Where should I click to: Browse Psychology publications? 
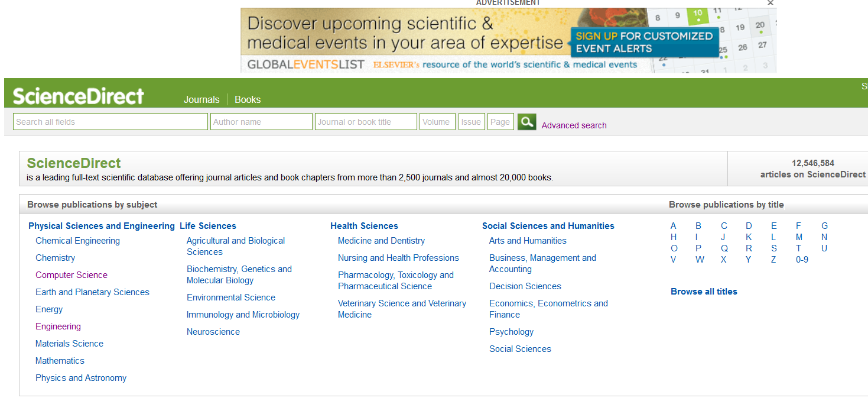[511, 332]
